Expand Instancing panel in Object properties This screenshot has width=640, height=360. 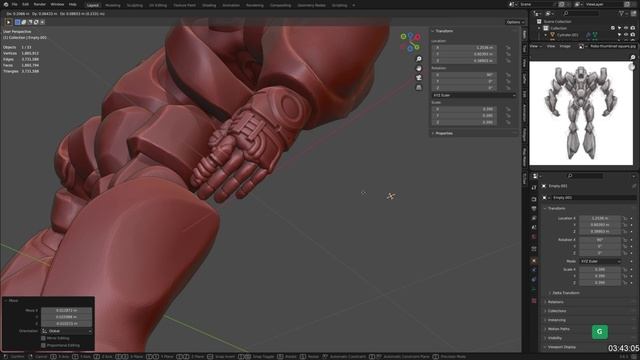[556, 320]
